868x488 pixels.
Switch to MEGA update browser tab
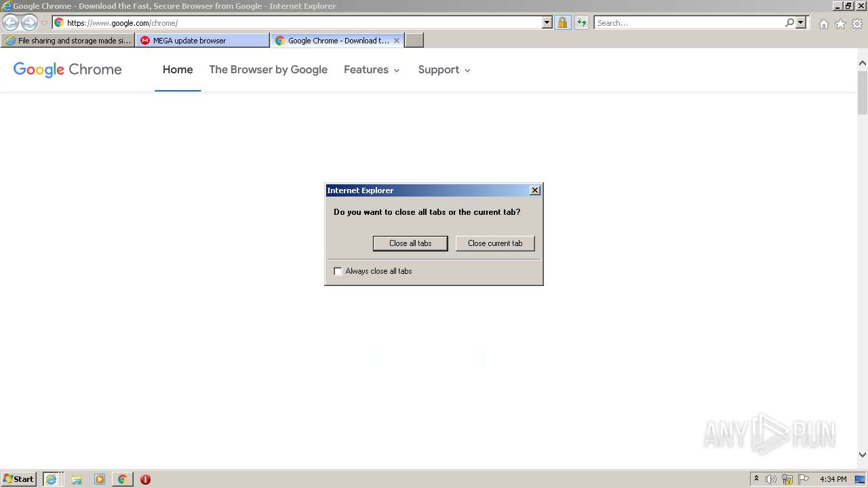click(202, 41)
